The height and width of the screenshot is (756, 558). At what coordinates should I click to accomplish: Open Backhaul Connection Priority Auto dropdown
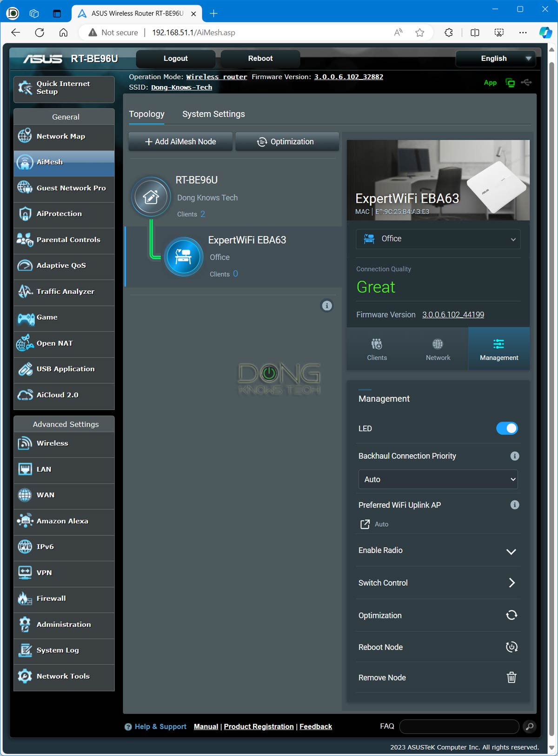point(438,479)
